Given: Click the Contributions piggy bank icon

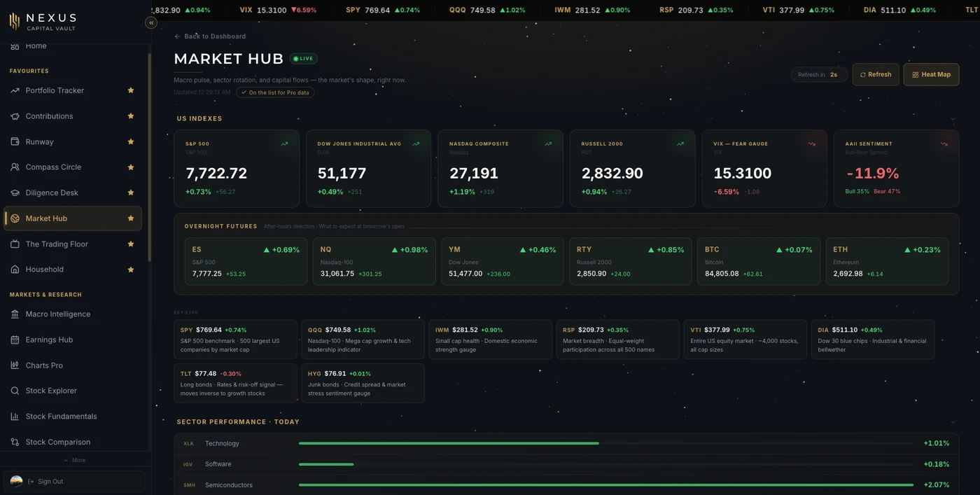Looking at the screenshot, I should [x=15, y=116].
